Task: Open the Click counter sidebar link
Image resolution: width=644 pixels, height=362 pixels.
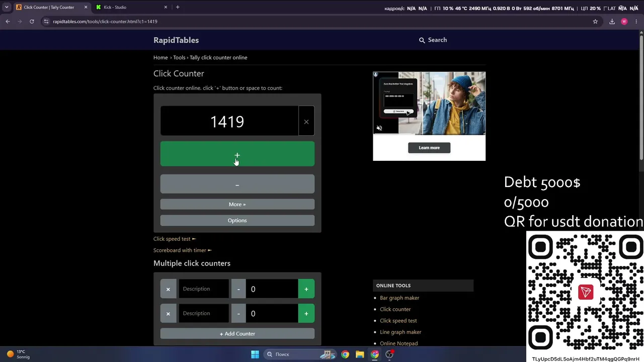Action: coord(395,309)
